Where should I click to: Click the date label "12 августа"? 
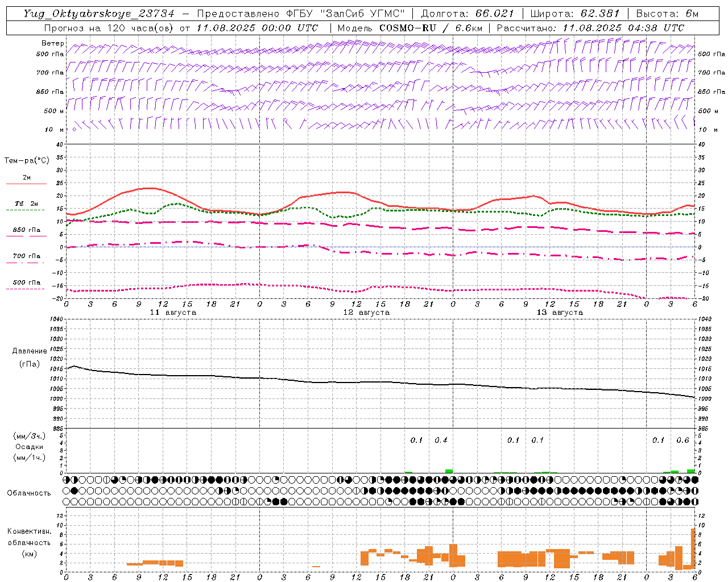click(366, 313)
